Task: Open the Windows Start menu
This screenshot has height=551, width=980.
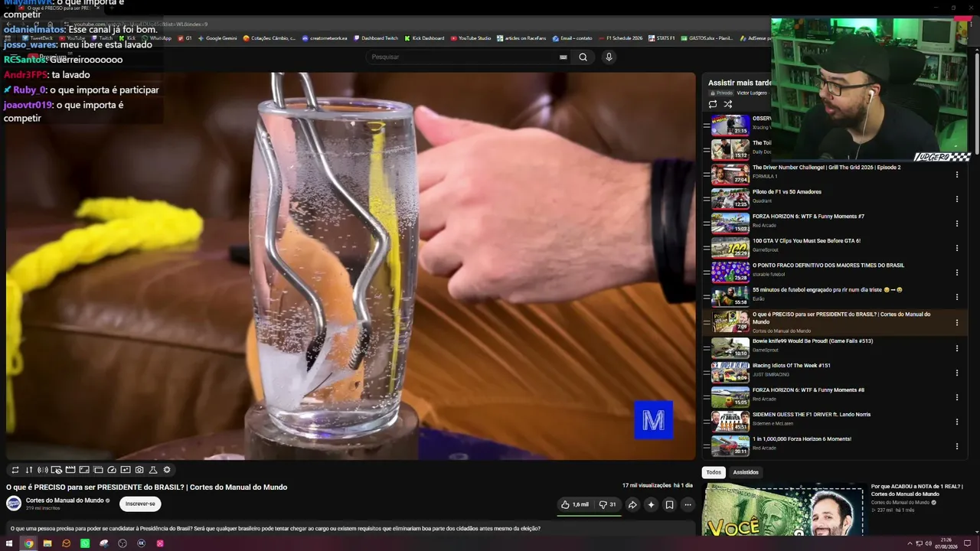Action: 9,543
